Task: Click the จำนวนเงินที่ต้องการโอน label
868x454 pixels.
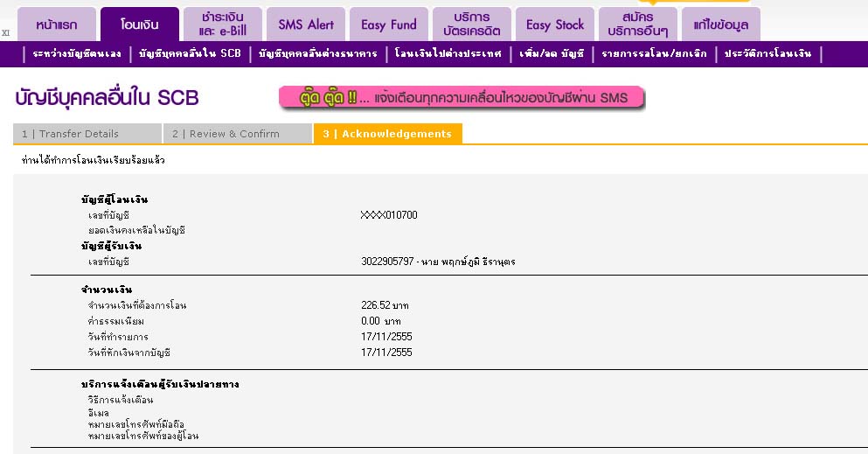Action: [x=136, y=305]
